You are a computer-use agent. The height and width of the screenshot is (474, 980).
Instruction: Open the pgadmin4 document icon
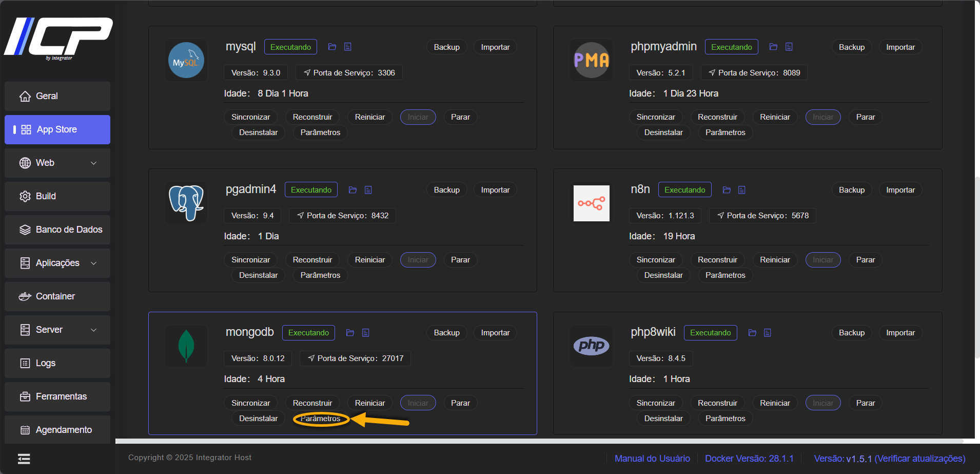368,189
